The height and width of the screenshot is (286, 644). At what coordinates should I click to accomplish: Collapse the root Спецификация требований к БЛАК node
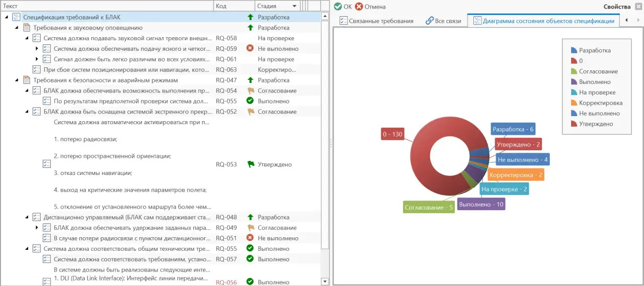[x=7, y=17]
